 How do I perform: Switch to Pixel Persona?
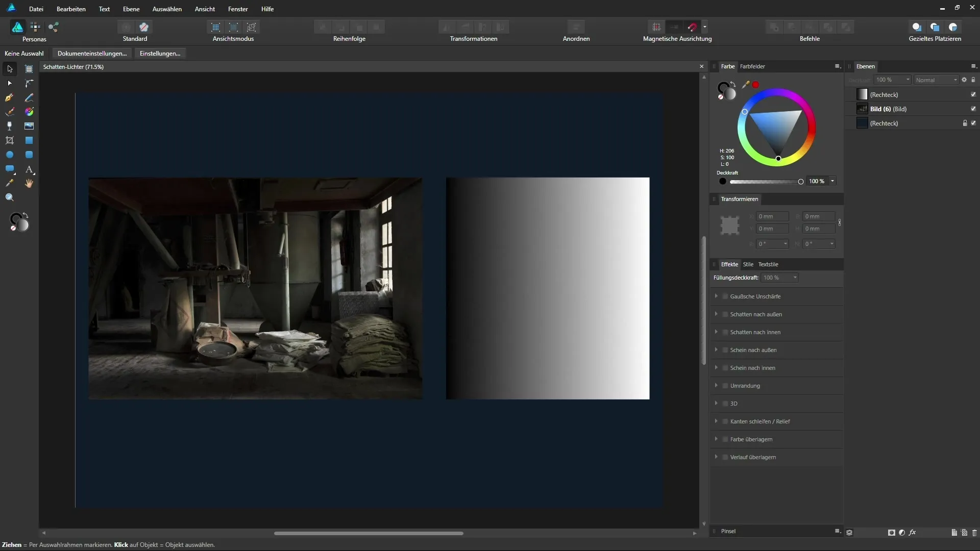click(35, 27)
